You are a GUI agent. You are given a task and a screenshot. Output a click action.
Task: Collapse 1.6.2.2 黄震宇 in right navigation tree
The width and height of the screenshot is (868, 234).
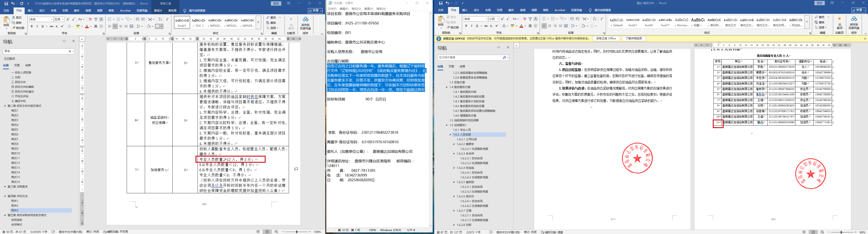click(454, 144)
